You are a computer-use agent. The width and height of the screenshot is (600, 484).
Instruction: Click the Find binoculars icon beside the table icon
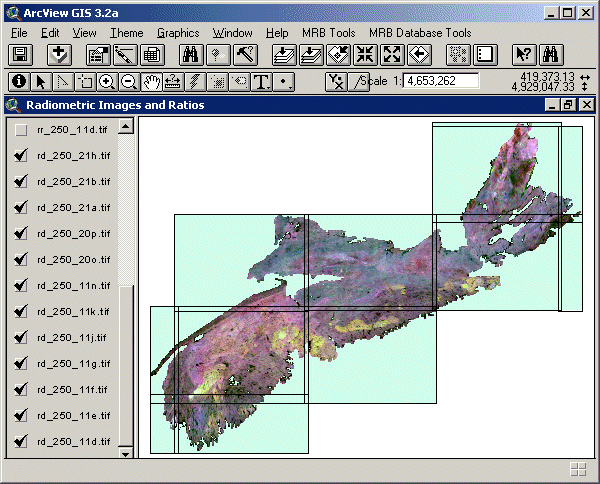(x=191, y=55)
